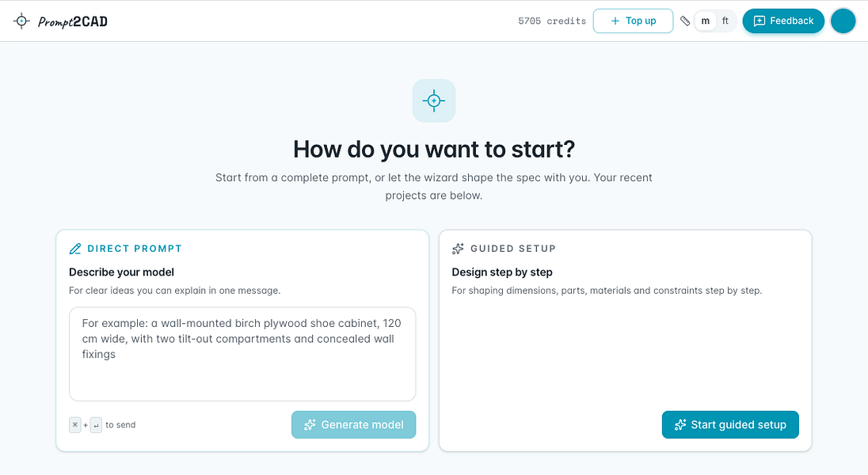The image size is (868, 475).
Task: Click the large center crosshair tile
Action: coord(434,101)
